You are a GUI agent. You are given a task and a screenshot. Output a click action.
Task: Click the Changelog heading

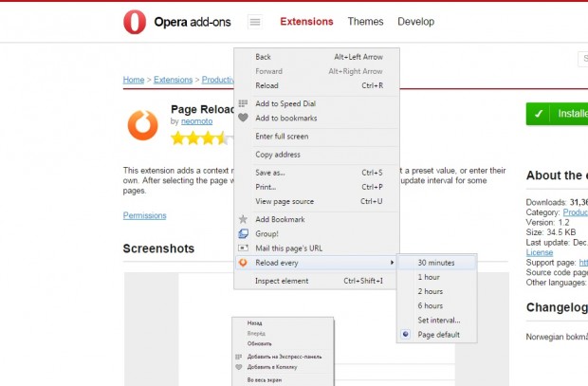pyautogui.click(x=557, y=307)
